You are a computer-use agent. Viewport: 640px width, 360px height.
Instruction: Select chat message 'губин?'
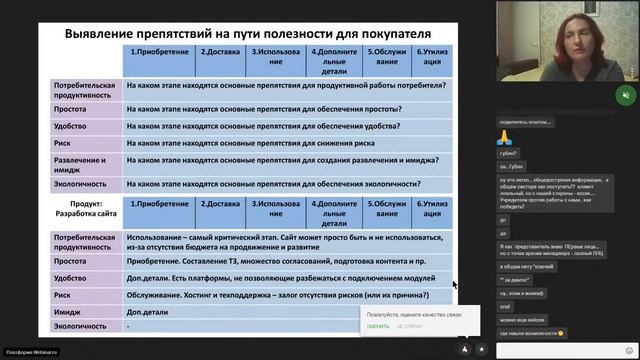pos(508,153)
